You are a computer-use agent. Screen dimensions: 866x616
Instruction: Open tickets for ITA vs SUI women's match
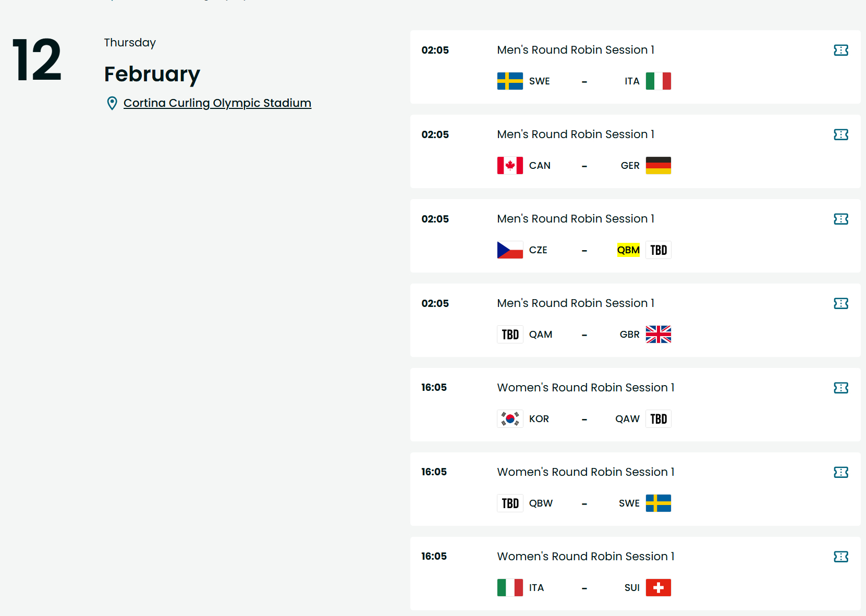(x=840, y=557)
